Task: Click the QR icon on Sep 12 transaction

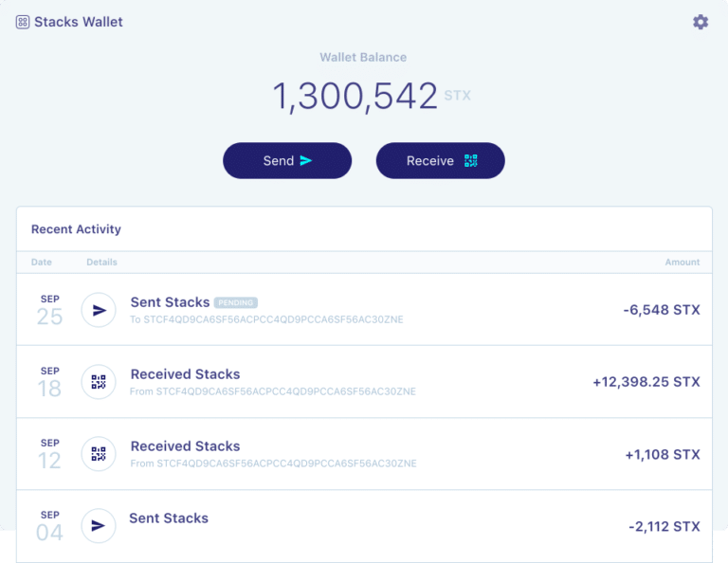Action: coord(99,454)
